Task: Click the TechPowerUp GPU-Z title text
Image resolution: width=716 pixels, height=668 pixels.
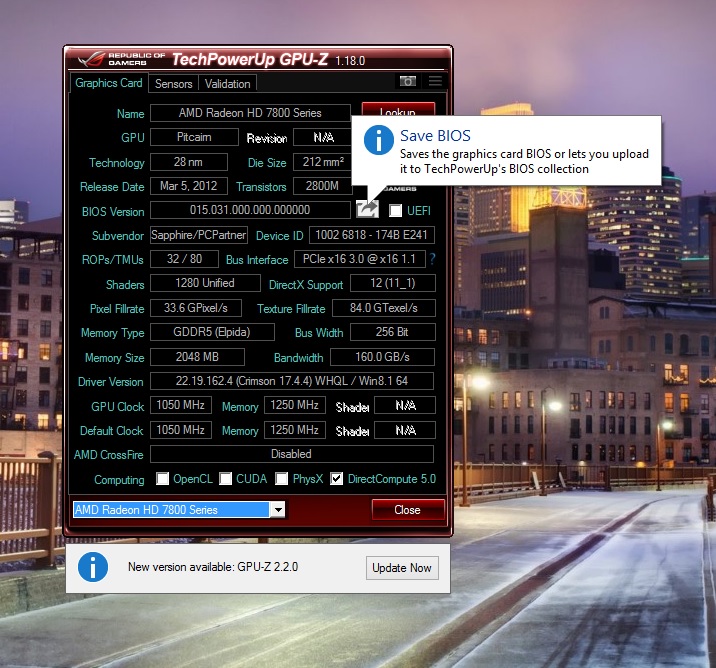Action: point(250,59)
